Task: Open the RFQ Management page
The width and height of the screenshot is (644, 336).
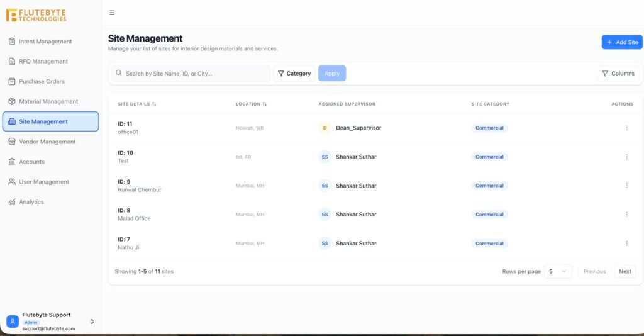Action: tap(50, 61)
